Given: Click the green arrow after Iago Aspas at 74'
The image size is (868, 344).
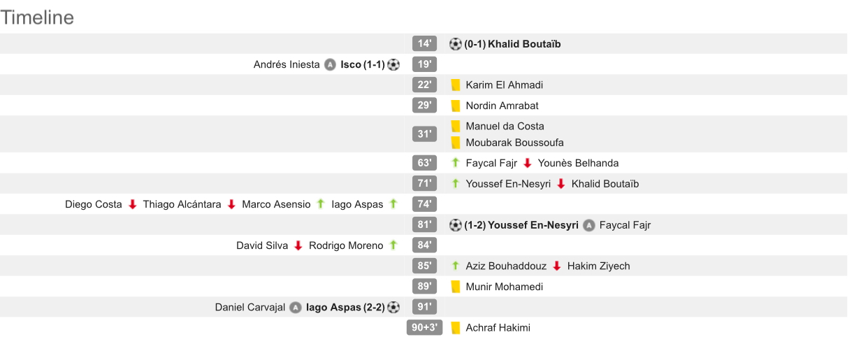Looking at the screenshot, I should [x=393, y=204].
